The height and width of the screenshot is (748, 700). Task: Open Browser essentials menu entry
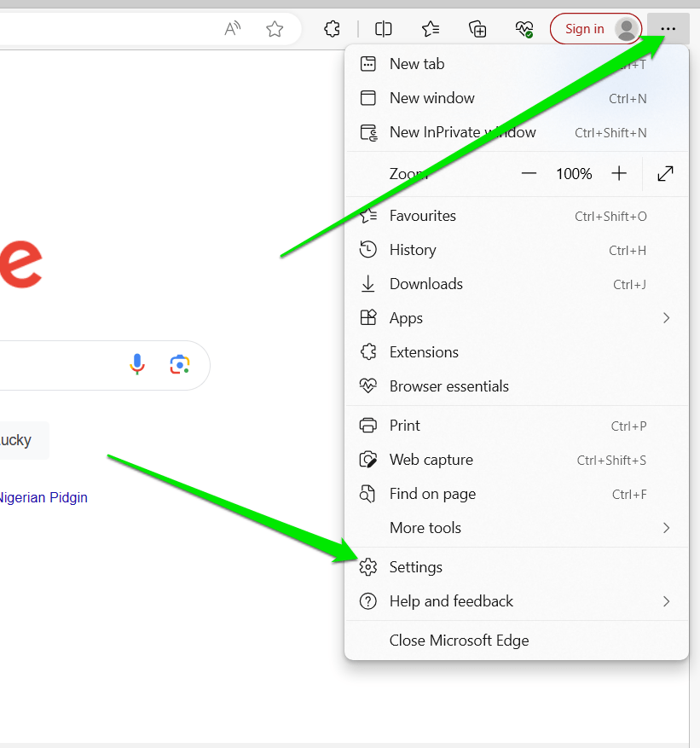click(x=517, y=386)
